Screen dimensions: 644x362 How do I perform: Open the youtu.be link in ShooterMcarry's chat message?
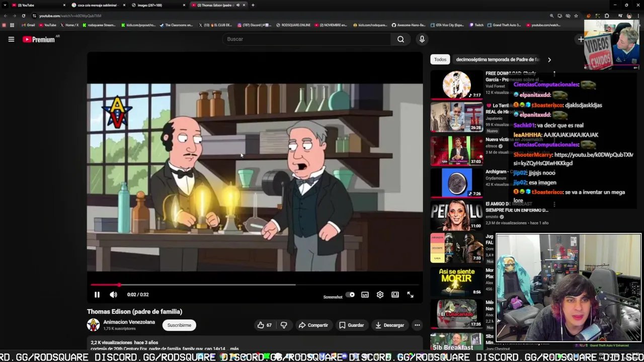(x=573, y=159)
